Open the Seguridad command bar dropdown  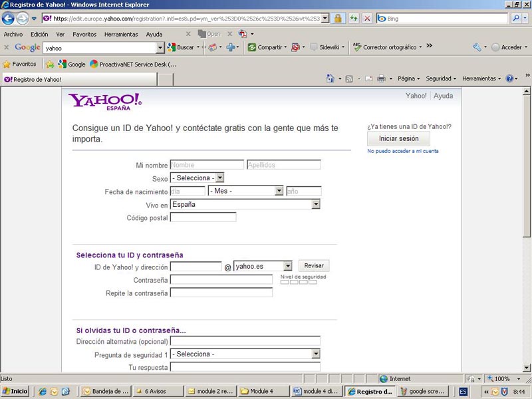point(441,78)
